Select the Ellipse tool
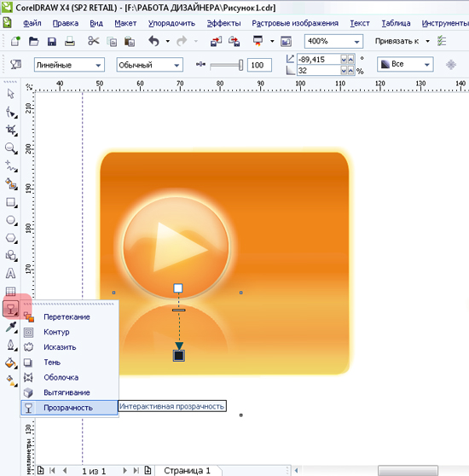The height and width of the screenshot is (476, 469). pyautogui.click(x=11, y=220)
